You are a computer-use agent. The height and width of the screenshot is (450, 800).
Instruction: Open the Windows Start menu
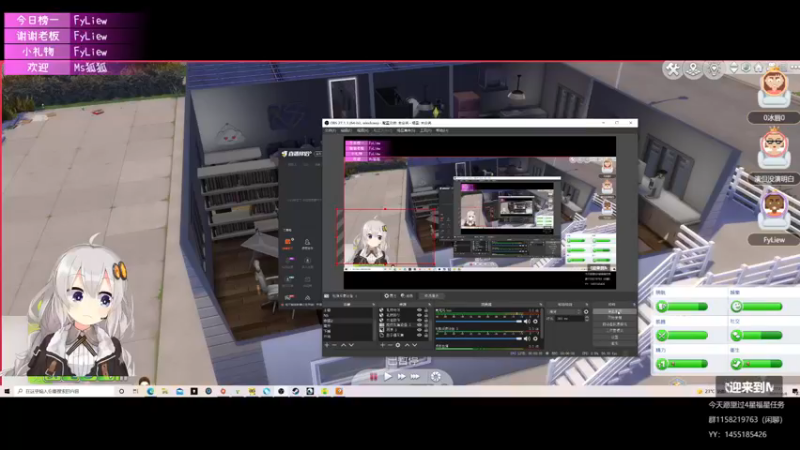pyautogui.click(x=7, y=391)
